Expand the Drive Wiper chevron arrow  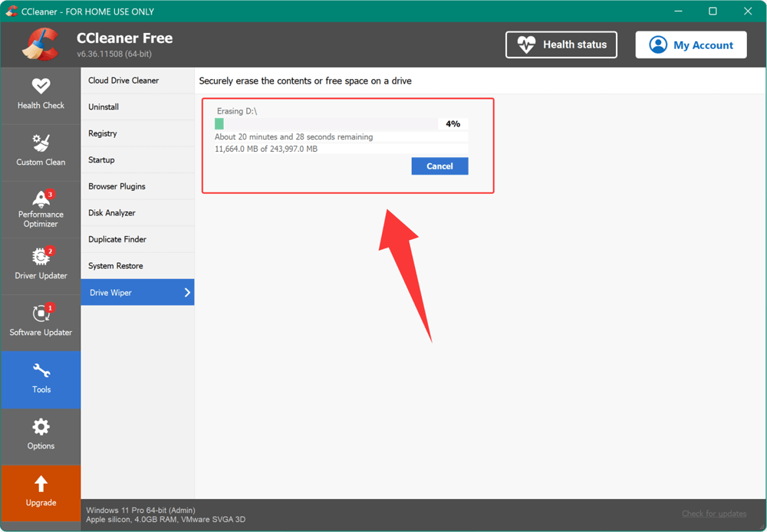pos(187,292)
